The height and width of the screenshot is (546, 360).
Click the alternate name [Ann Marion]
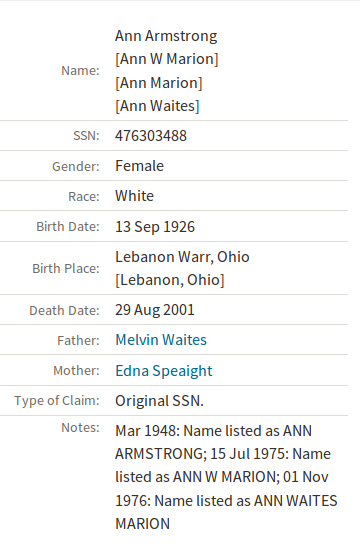click(159, 83)
